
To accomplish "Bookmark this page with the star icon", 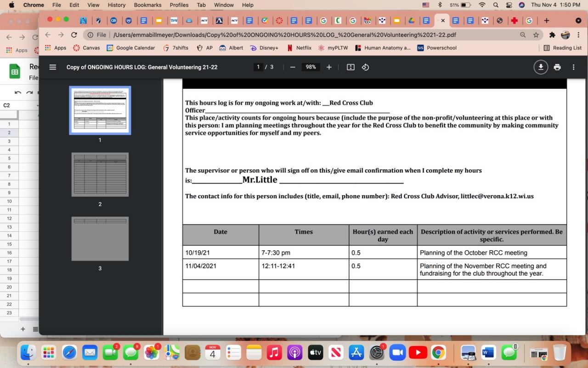I will (536, 35).
